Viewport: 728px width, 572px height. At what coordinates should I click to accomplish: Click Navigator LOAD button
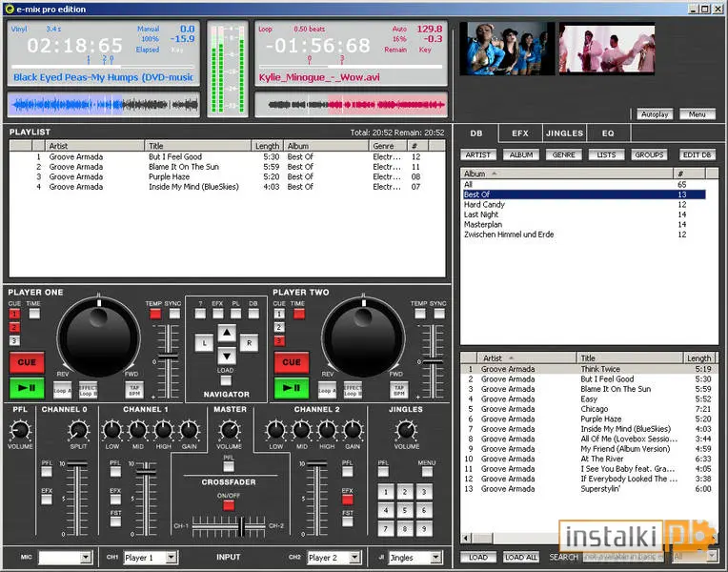(x=226, y=380)
